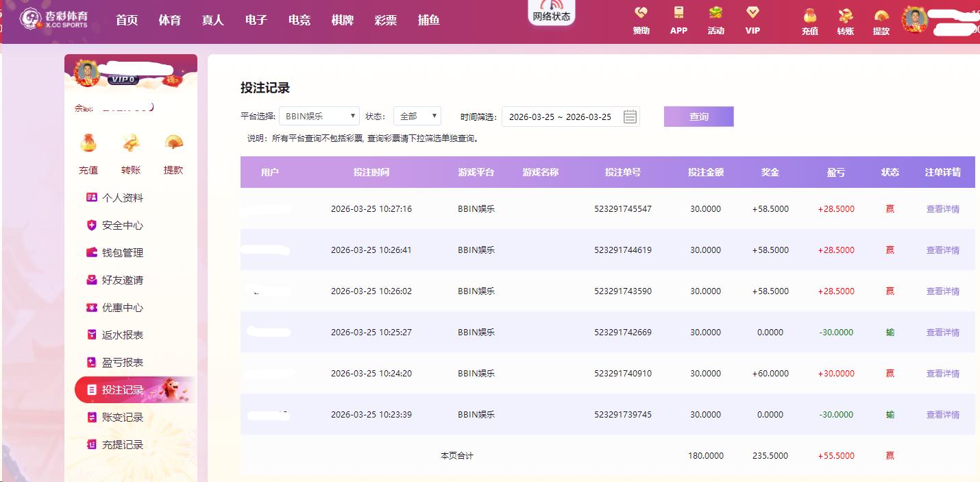The width and height of the screenshot is (980, 482).
Task: Expand the 平台选择 BBIN娱乐 dropdown
Action: 319,117
